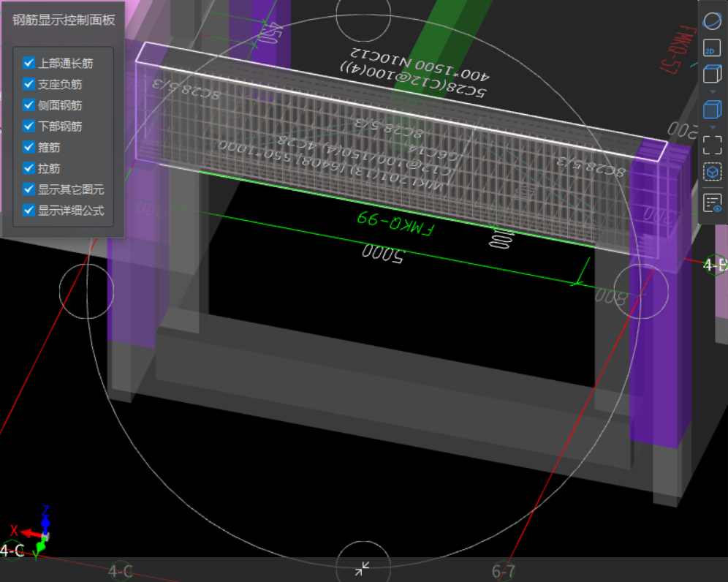Click the dashed box with cube icon
The image size is (728, 582).
coord(712,172)
